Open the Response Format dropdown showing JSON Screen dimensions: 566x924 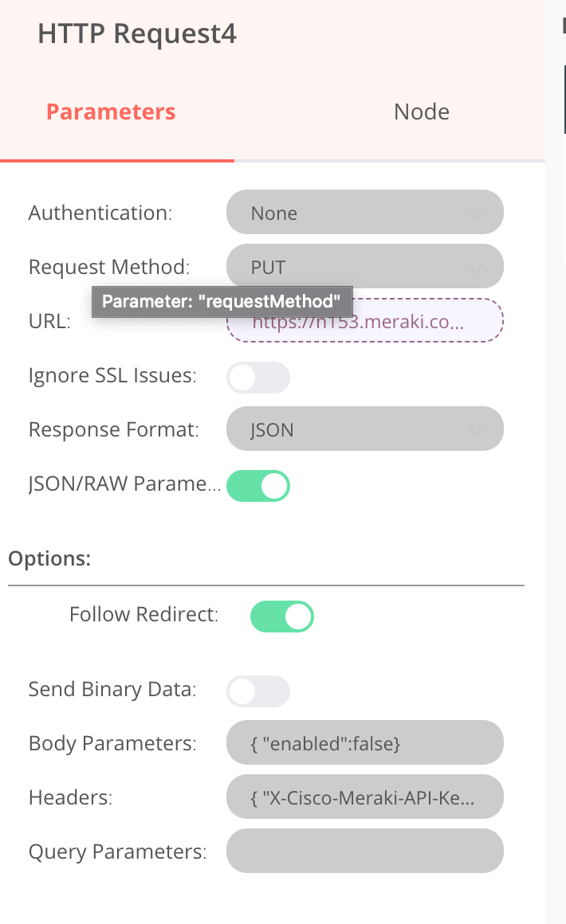pyautogui.click(x=364, y=430)
